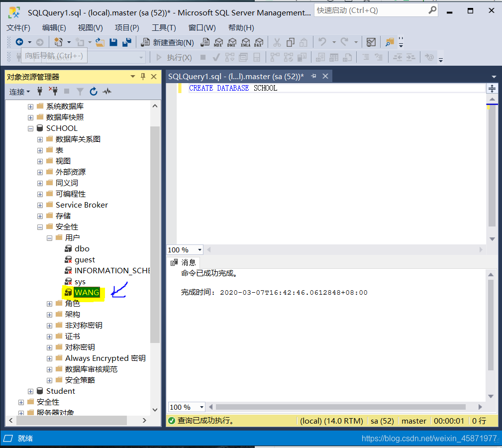Click the Object Explorer window position dropdown arrow
502x448 pixels.
(x=132, y=77)
